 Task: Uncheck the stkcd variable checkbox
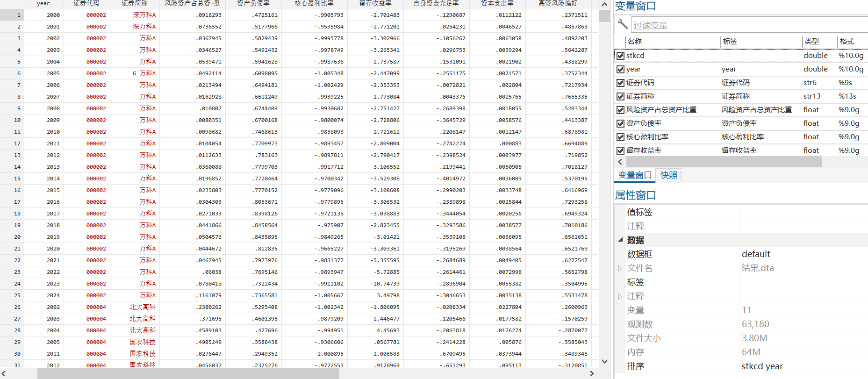(620, 56)
